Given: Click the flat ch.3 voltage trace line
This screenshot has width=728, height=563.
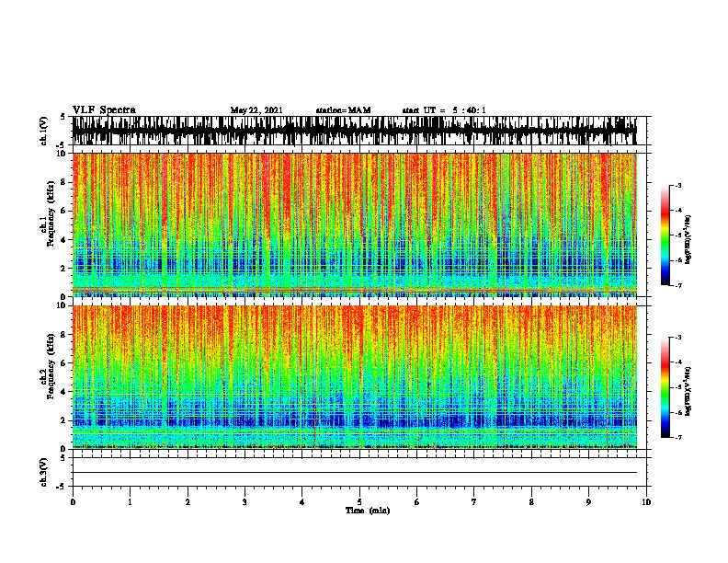Looking at the screenshot, I should tap(355, 473).
